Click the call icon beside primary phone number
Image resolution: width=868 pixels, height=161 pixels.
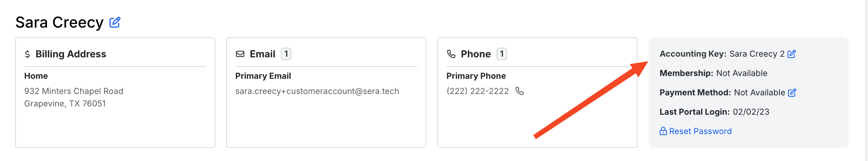(520, 91)
